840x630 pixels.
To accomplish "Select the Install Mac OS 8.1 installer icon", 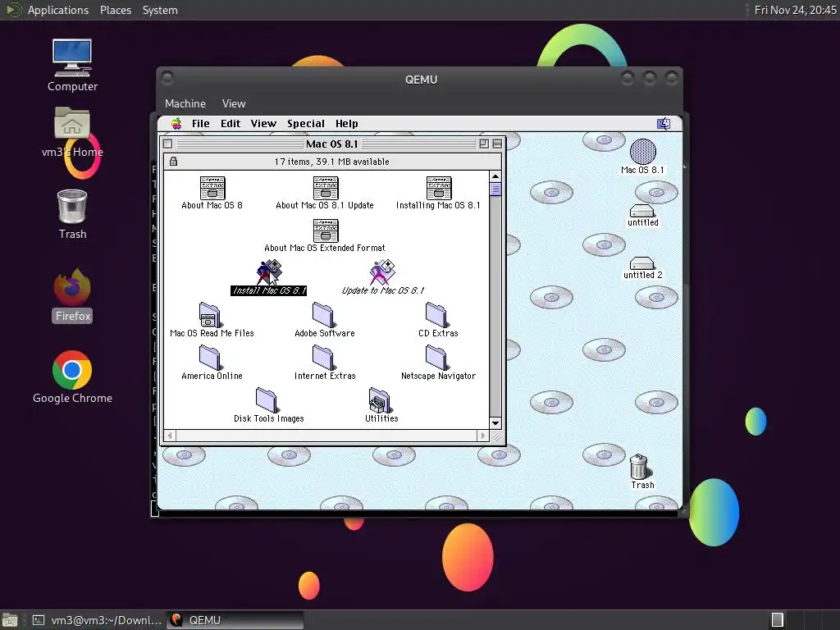I will click(269, 272).
